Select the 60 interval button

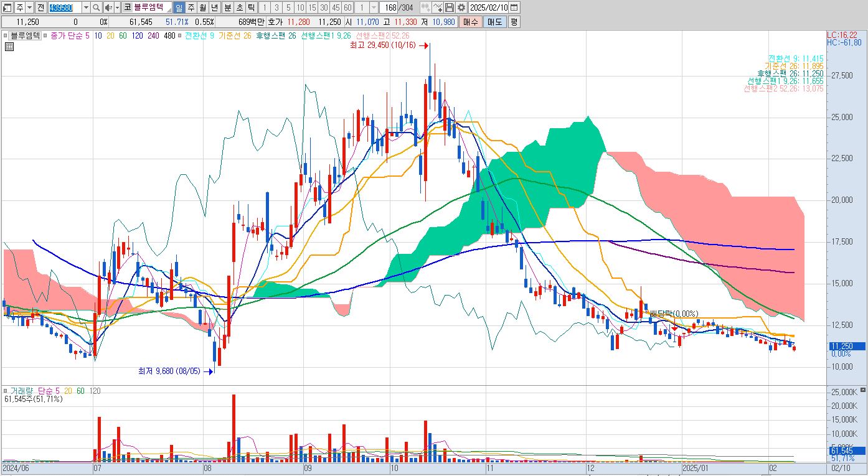pos(347,7)
